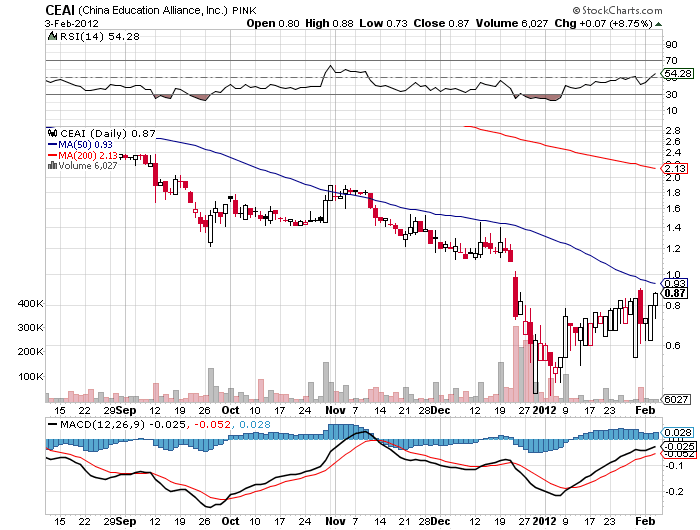Click the Chg +0.07 (+8.75%) value
The image size is (700, 530).
click(x=604, y=23)
